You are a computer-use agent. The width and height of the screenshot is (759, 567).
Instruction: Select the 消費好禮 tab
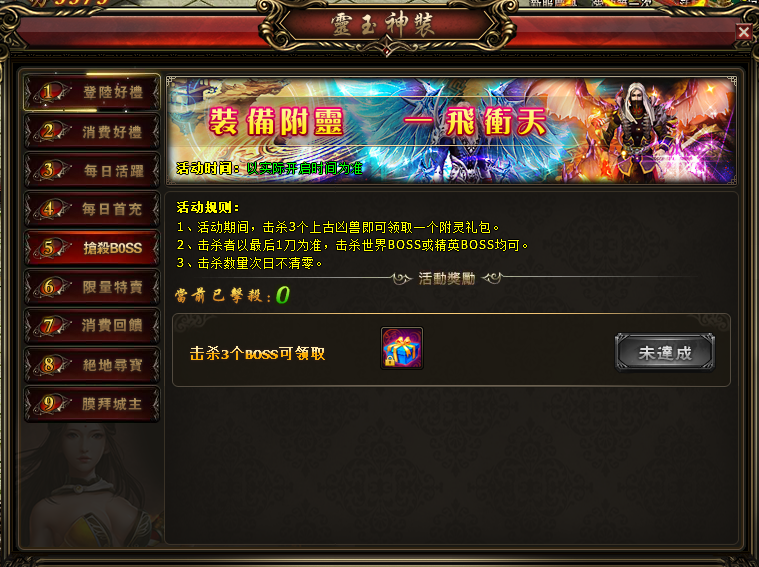(x=92, y=131)
